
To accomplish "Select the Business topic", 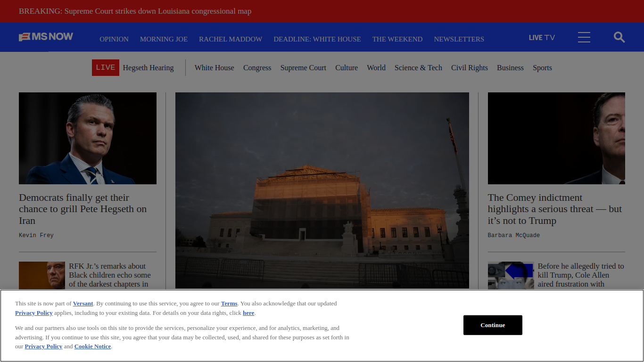I will [x=510, y=68].
